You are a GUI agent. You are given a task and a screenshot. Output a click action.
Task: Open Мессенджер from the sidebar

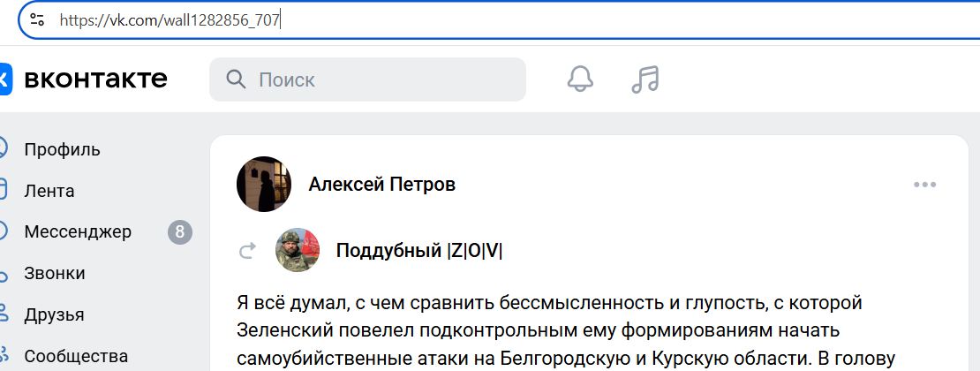coord(78,232)
